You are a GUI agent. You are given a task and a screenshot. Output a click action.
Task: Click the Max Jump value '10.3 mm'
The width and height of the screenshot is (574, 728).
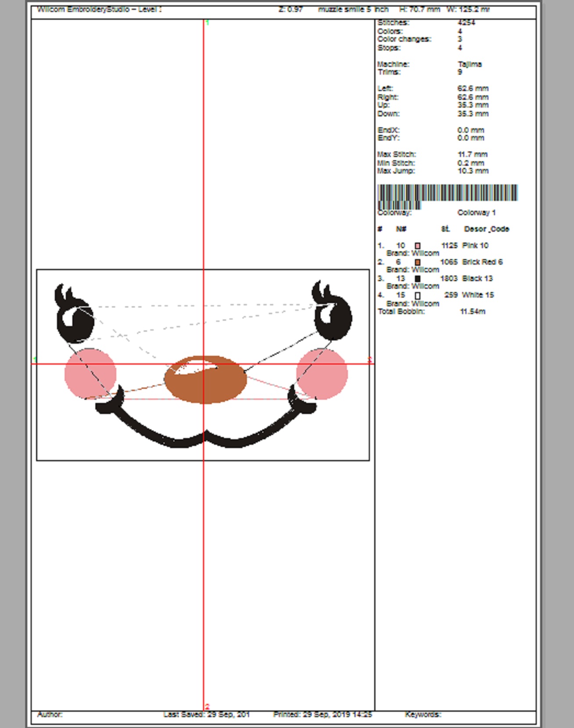pyautogui.click(x=473, y=171)
